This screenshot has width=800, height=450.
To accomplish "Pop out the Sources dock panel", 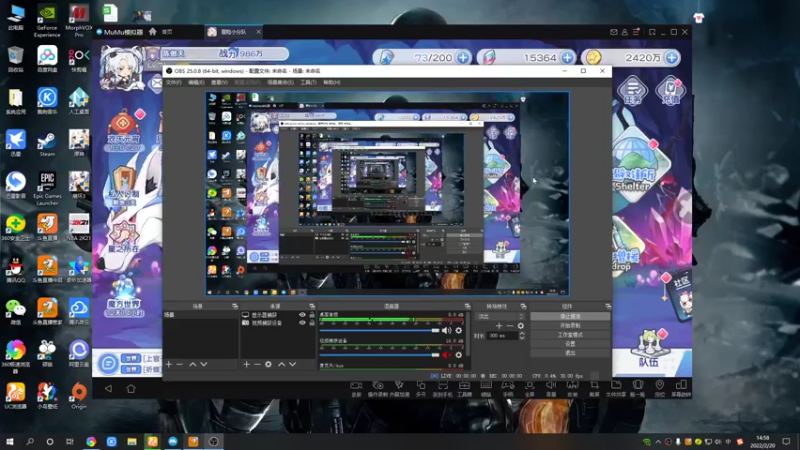I will (312, 306).
